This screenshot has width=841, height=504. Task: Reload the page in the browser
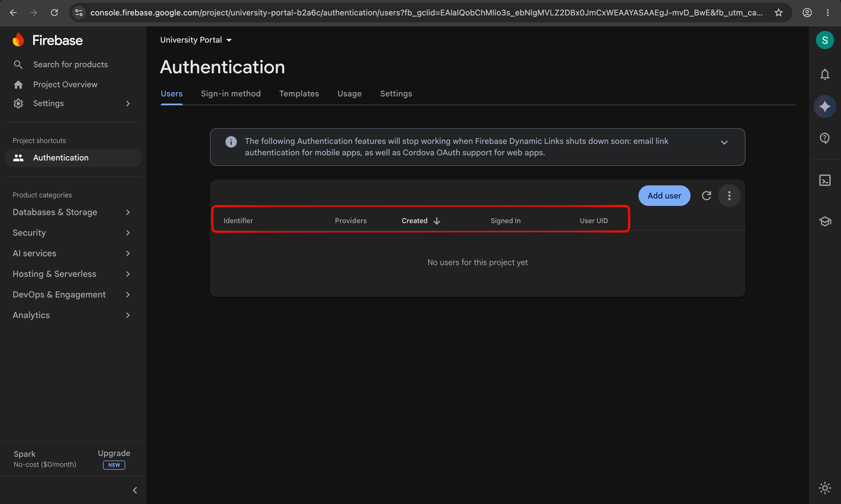(x=54, y=13)
